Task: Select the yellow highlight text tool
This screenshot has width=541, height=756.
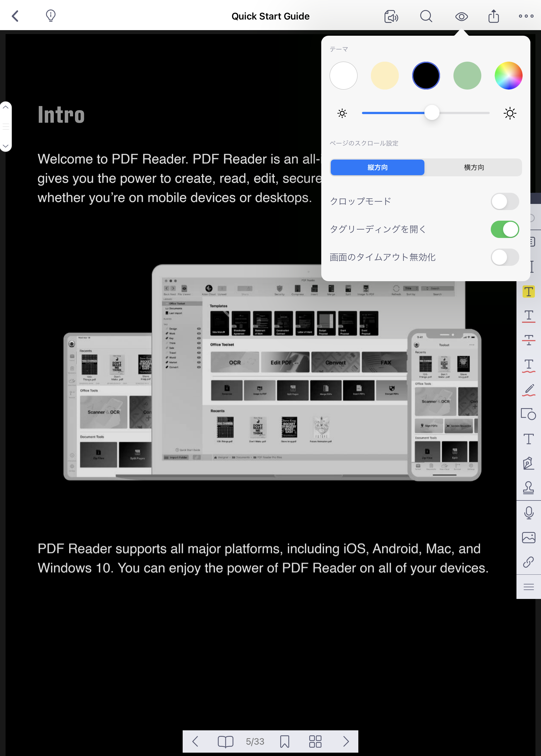Action: 528,292
